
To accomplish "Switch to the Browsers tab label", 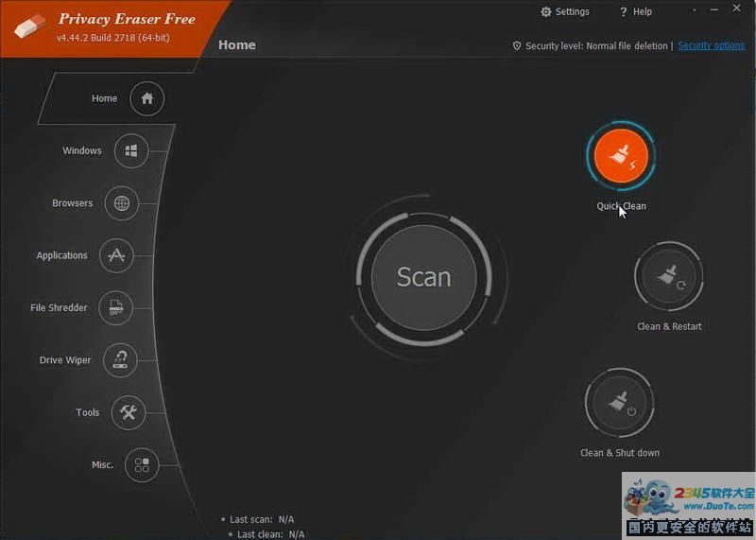I will (x=73, y=203).
